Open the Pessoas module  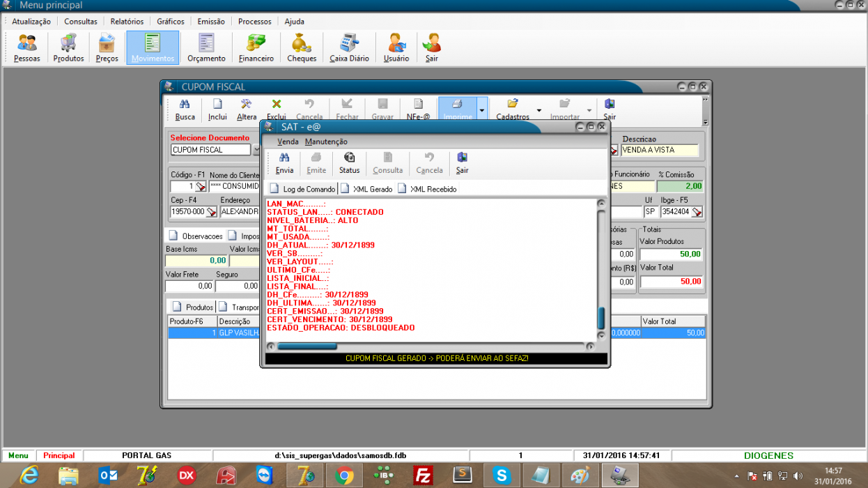coord(27,47)
